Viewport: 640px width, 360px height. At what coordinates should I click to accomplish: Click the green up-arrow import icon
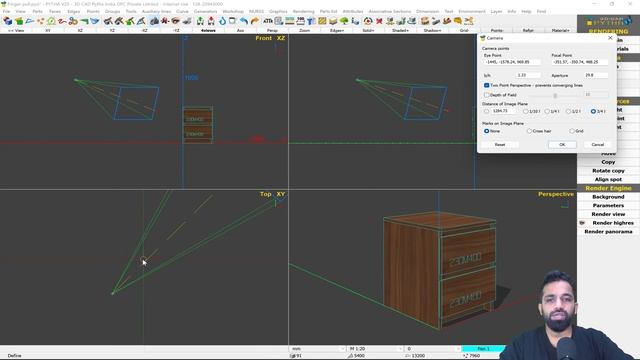pyautogui.click(x=200, y=21)
